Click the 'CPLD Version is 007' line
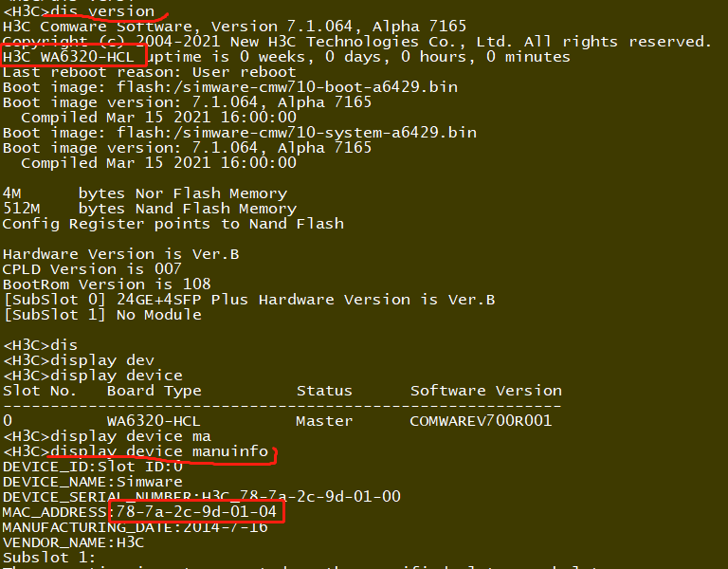Image resolution: width=728 pixels, height=569 pixels. (92, 269)
